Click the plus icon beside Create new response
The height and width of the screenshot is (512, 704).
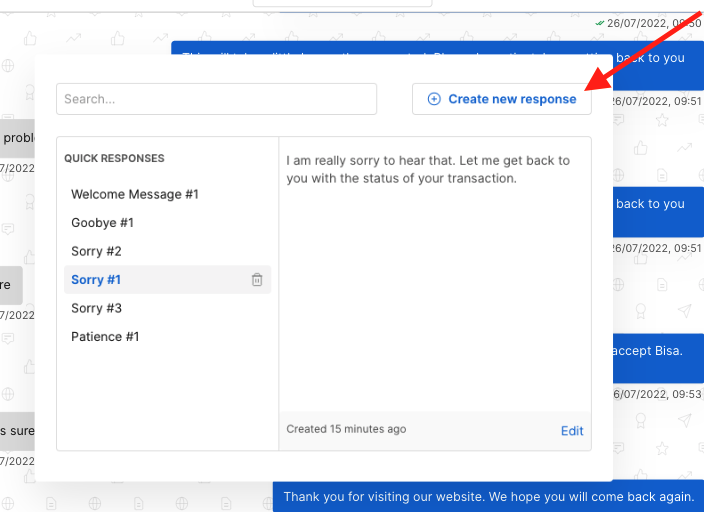pos(434,99)
